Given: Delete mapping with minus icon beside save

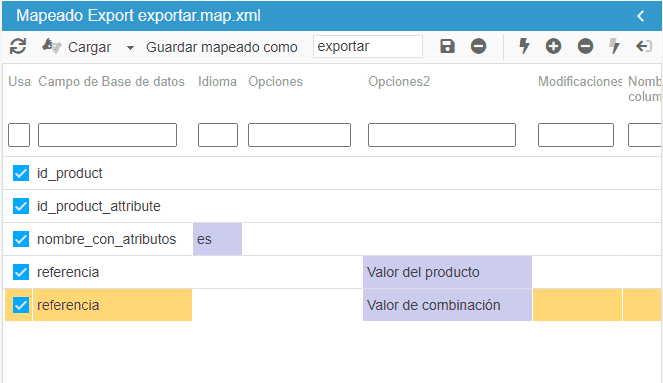Looking at the screenshot, I should [x=479, y=46].
